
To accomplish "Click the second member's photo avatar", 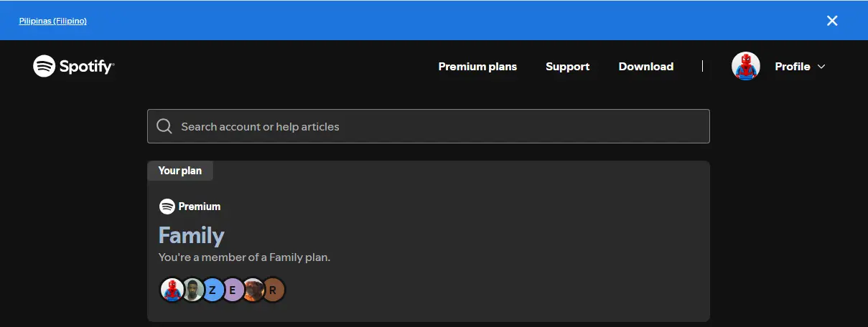I will (192, 290).
